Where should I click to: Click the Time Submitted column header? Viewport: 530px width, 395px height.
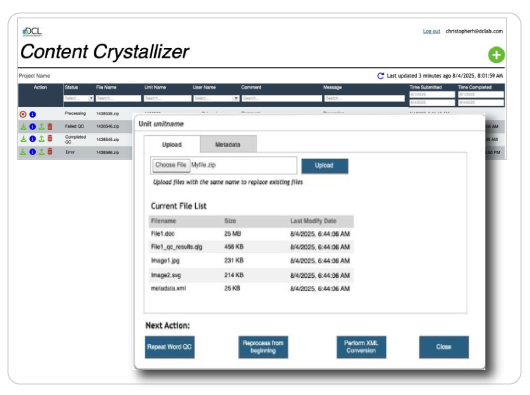pos(426,87)
